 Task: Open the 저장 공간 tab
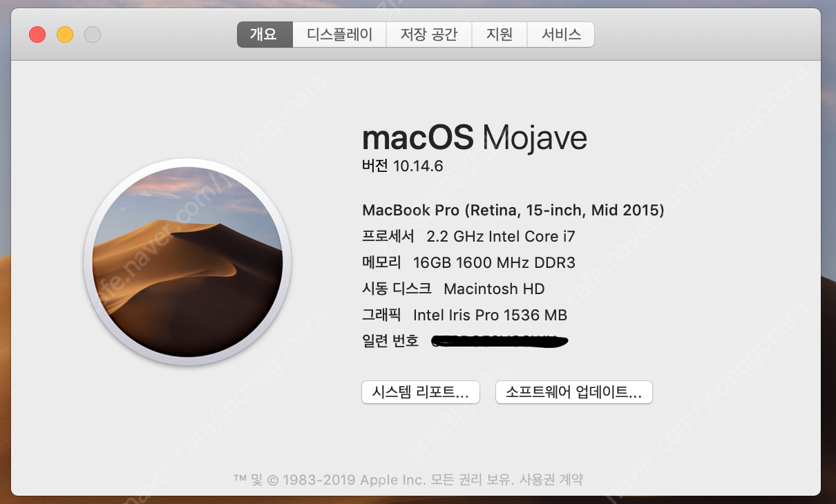[x=428, y=35]
